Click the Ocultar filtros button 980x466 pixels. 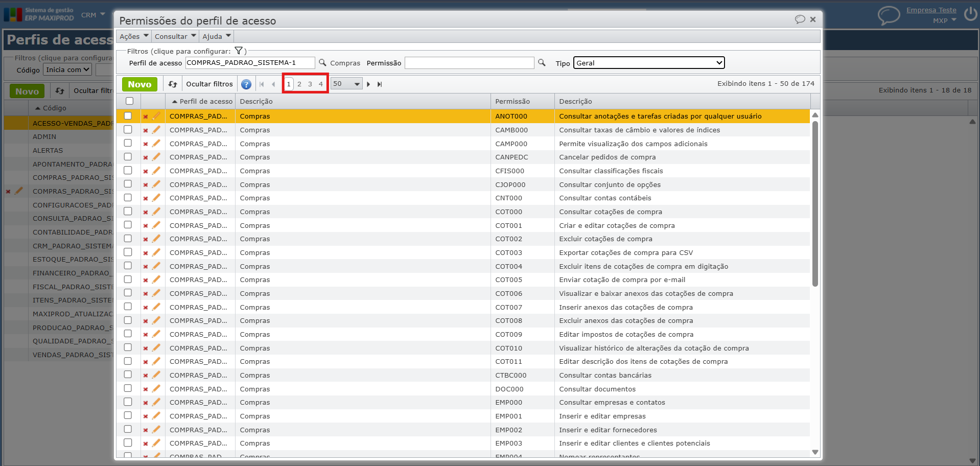[209, 84]
